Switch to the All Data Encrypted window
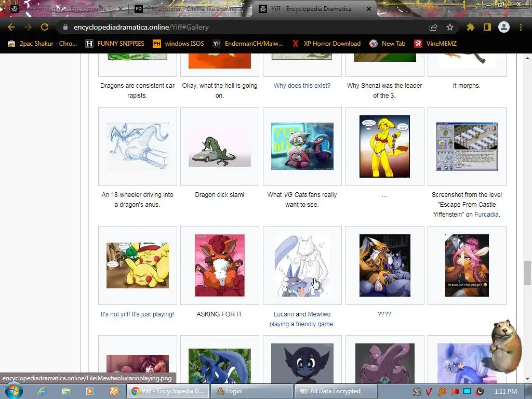 336,391
